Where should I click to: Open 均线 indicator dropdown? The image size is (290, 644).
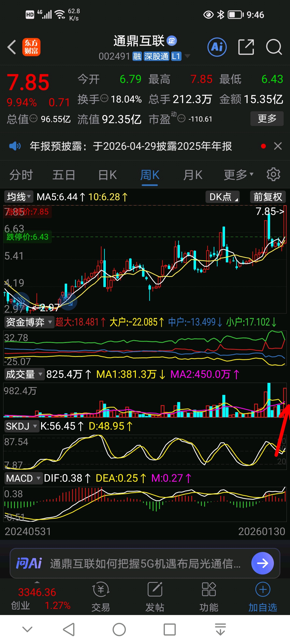[19, 197]
